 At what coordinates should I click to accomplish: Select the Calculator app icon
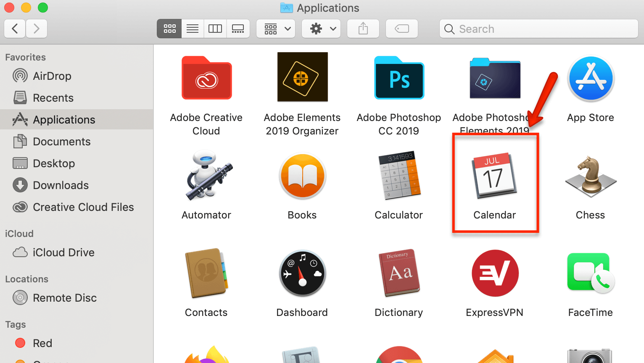pyautogui.click(x=399, y=175)
